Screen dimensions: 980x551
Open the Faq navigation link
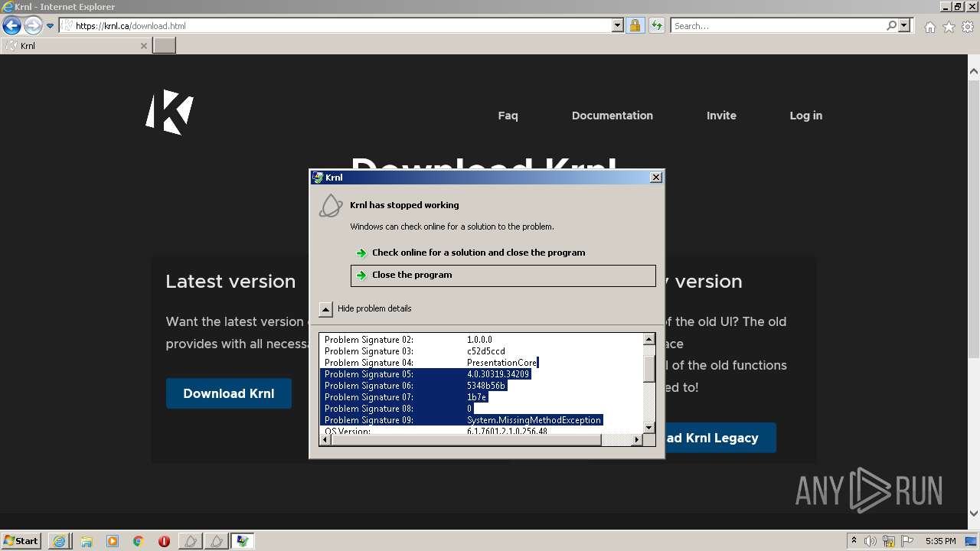(x=508, y=116)
